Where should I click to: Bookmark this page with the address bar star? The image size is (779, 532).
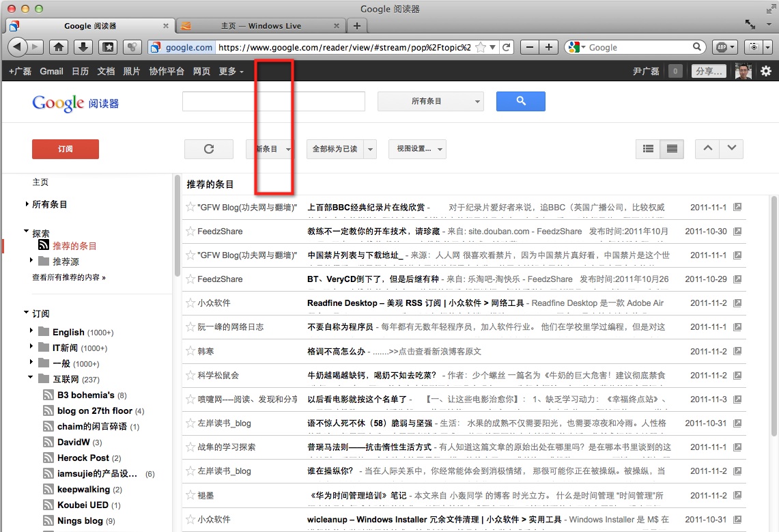[481, 47]
